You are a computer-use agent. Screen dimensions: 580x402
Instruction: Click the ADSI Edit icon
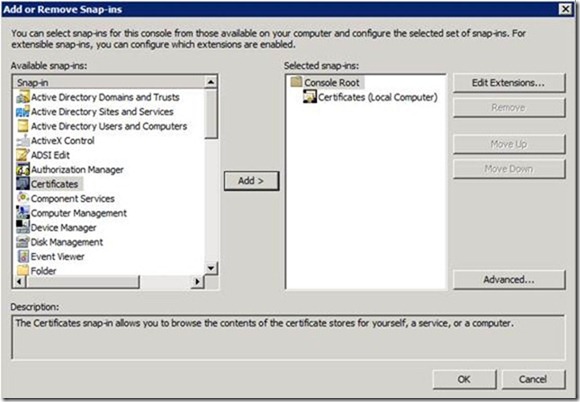click(23, 155)
